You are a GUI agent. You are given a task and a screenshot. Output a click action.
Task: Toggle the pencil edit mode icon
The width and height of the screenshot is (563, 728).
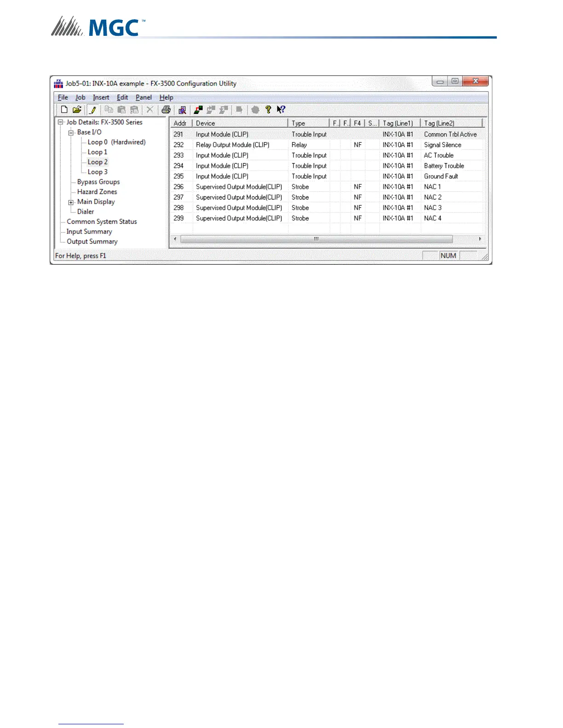point(93,109)
